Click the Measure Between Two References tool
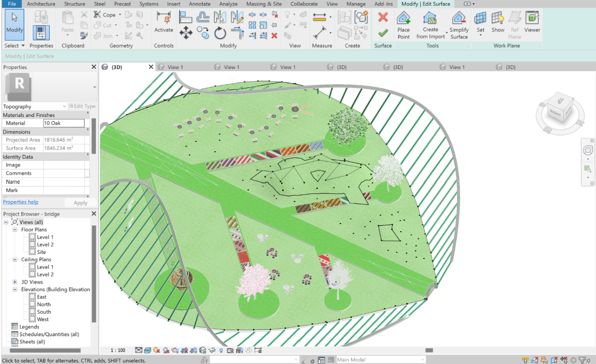The image size is (596, 364). [320, 16]
